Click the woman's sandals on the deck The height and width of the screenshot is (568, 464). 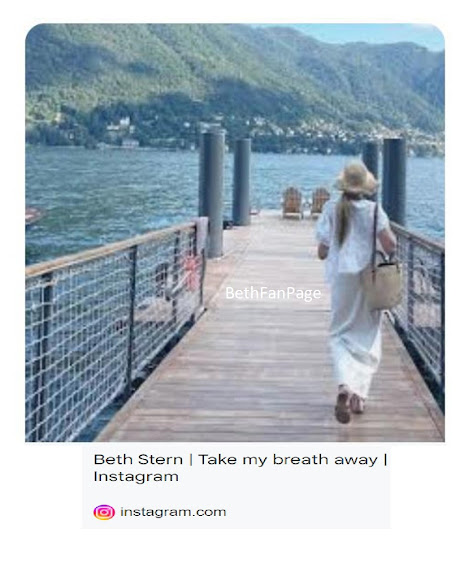pyautogui.click(x=349, y=406)
